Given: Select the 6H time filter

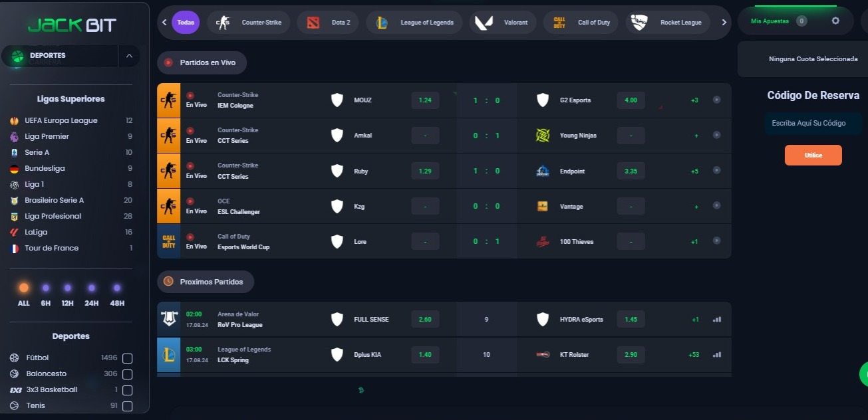Looking at the screenshot, I should coord(45,294).
